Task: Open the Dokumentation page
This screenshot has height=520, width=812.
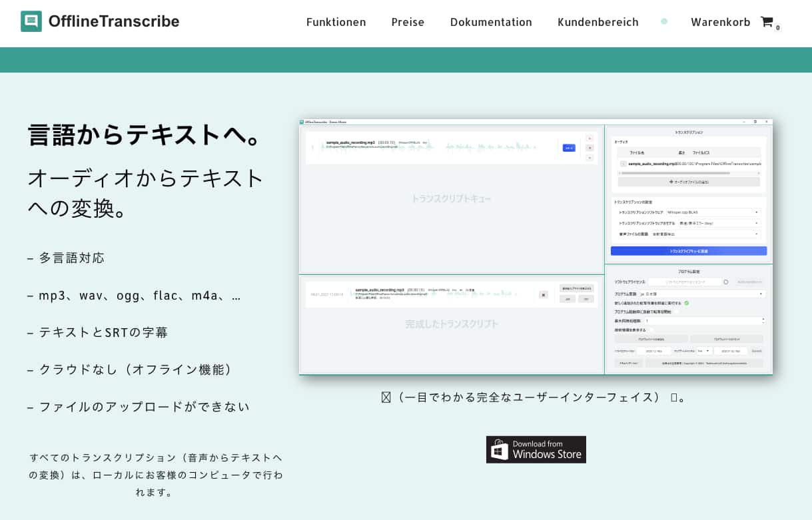Action: tap(491, 22)
